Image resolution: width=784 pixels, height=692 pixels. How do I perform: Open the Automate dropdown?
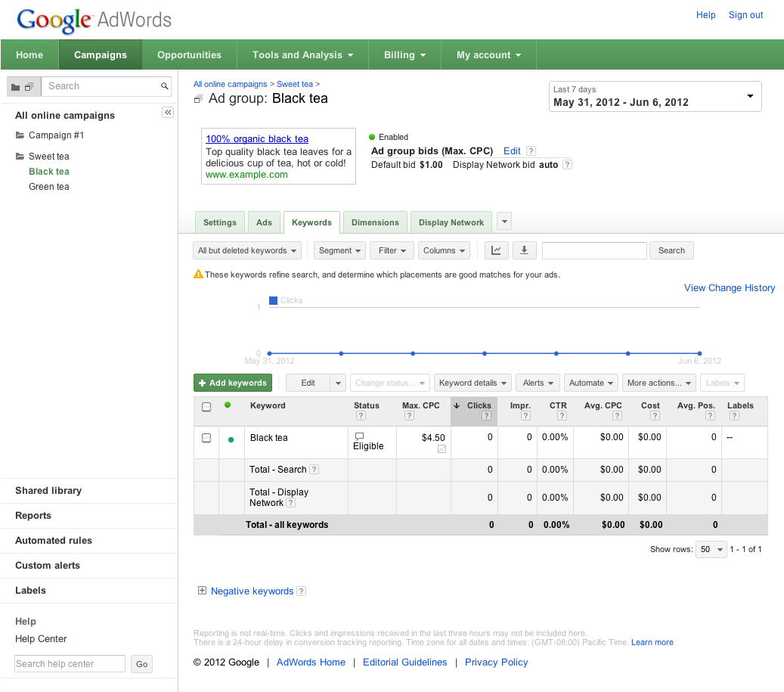591,383
